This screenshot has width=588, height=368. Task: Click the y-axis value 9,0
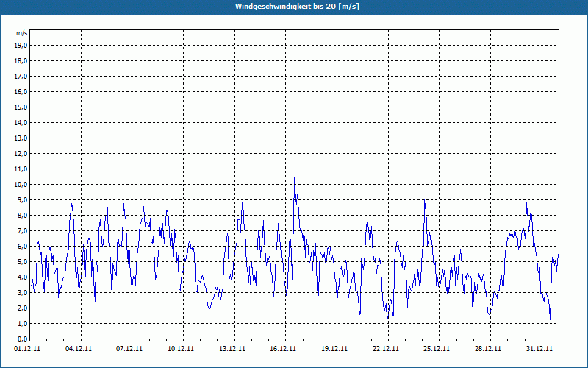click(23, 199)
